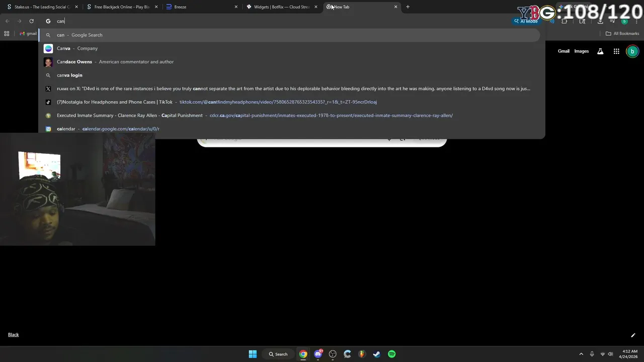
Task: Switch to Free Blackjack Online tab
Action: [x=121, y=7]
